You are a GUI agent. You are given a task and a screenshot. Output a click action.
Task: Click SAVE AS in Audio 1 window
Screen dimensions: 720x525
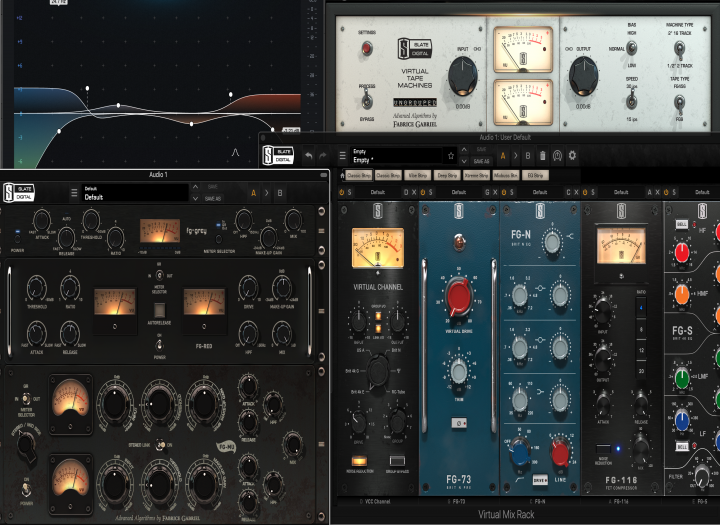click(213, 198)
